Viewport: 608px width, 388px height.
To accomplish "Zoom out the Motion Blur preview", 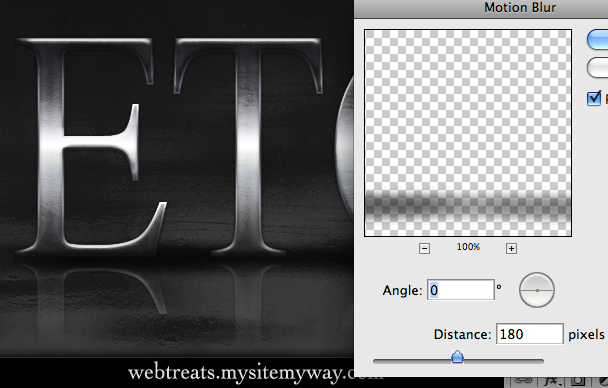I will click(x=424, y=248).
